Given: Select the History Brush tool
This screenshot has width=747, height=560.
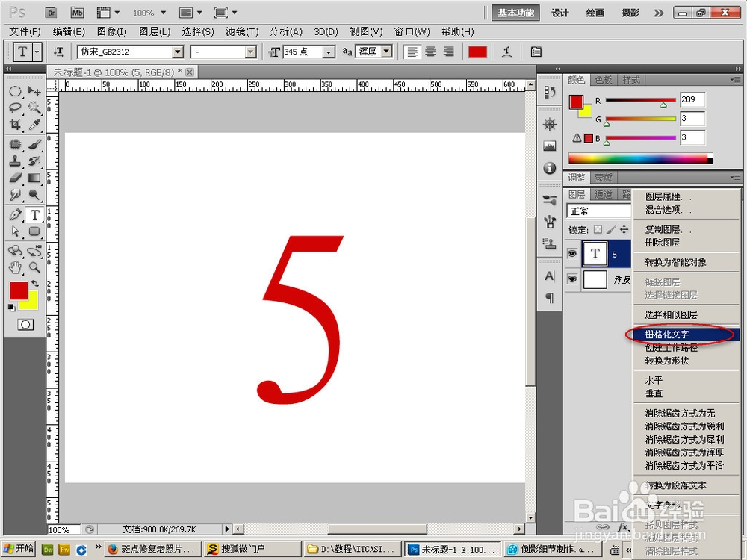Looking at the screenshot, I should point(34,161).
